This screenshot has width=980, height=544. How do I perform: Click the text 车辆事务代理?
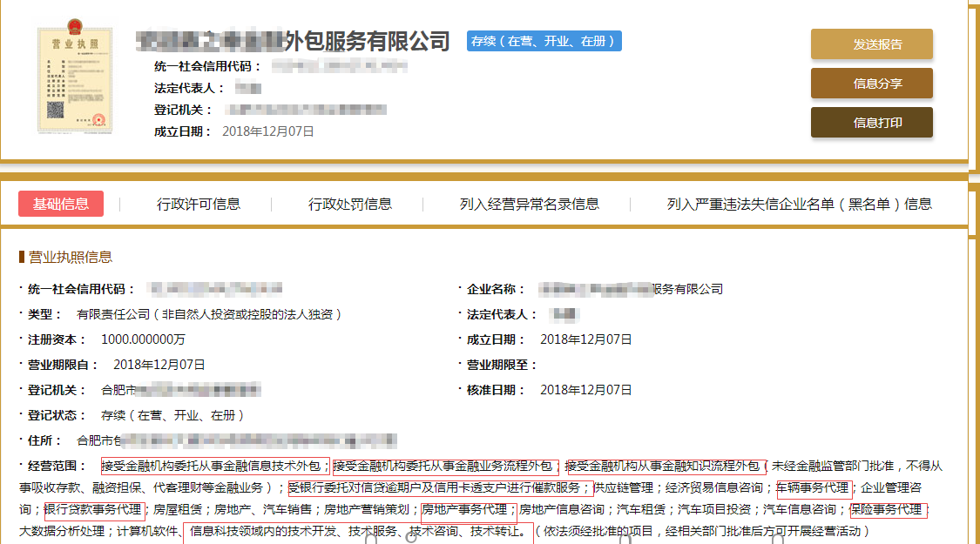[x=813, y=487]
